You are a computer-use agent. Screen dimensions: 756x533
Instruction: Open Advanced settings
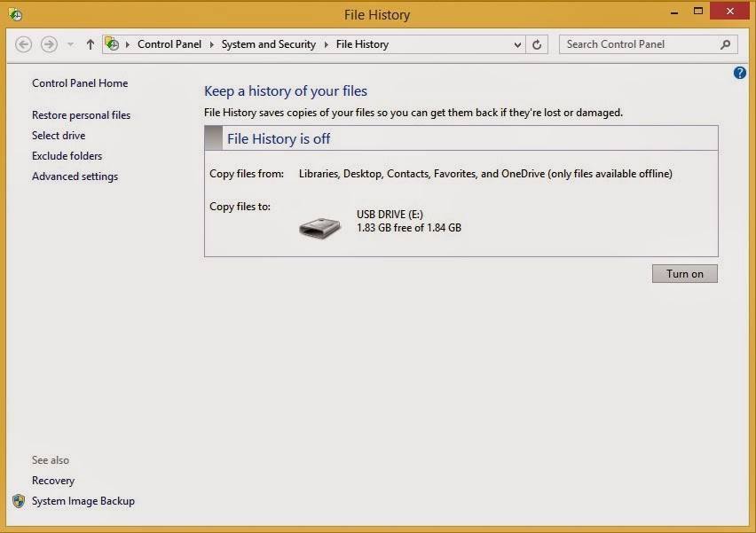75,176
